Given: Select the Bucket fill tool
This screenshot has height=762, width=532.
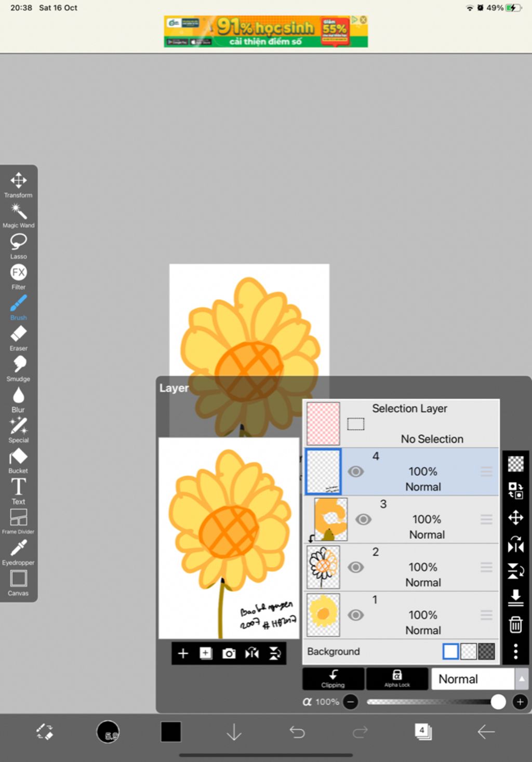Looking at the screenshot, I should pyautogui.click(x=18, y=461).
